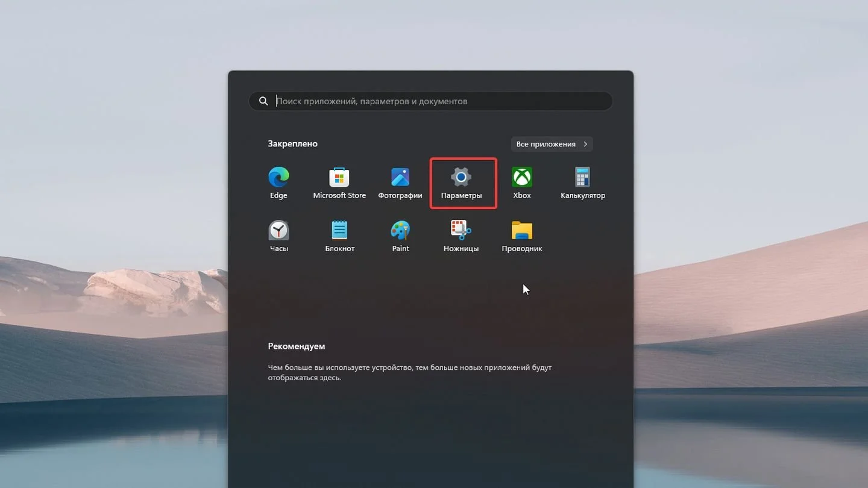Launch the Xbox app
This screenshot has height=488, width=868.
coord(522,183)
